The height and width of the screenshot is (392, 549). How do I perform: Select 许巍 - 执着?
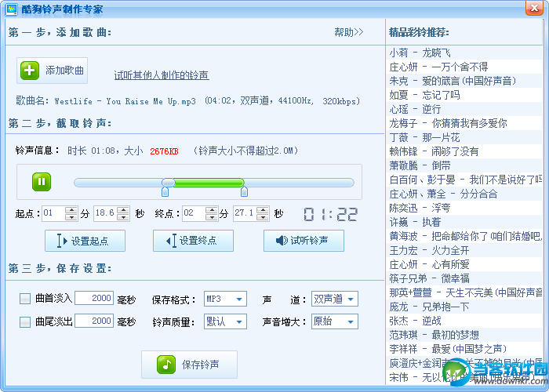point(464,222)
